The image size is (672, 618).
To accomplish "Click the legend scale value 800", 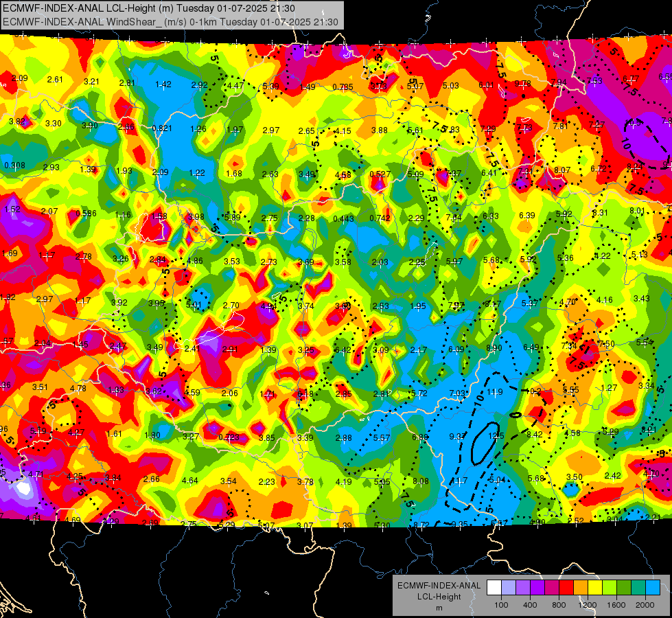I will coord(559,605).
